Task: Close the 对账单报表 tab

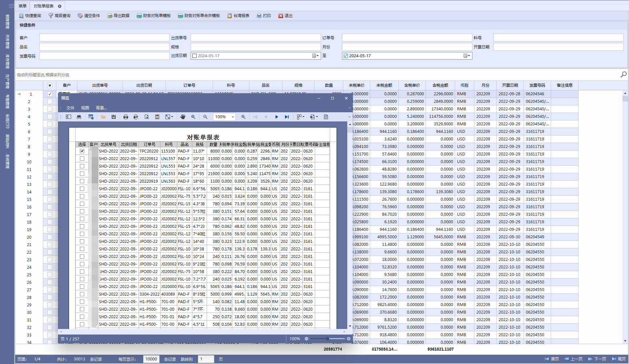Action: [x=60, y=6]
